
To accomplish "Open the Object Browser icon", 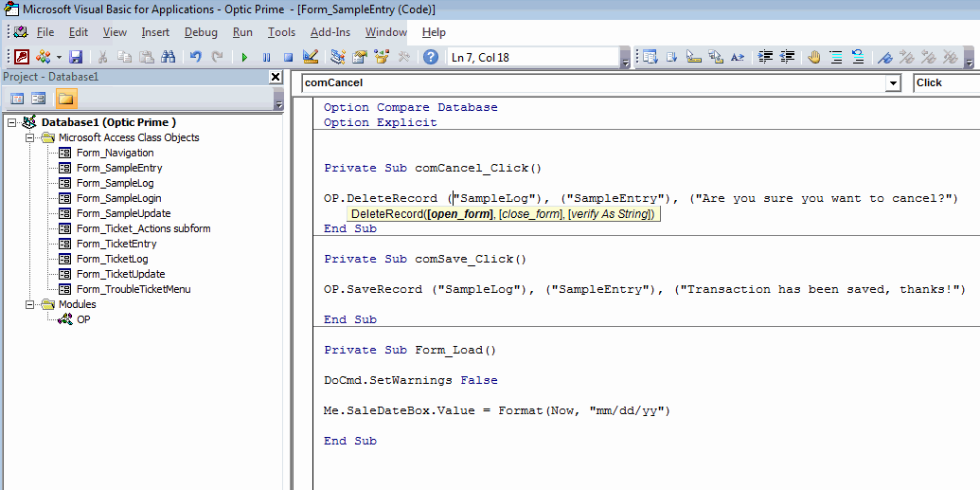I will 382,57.
